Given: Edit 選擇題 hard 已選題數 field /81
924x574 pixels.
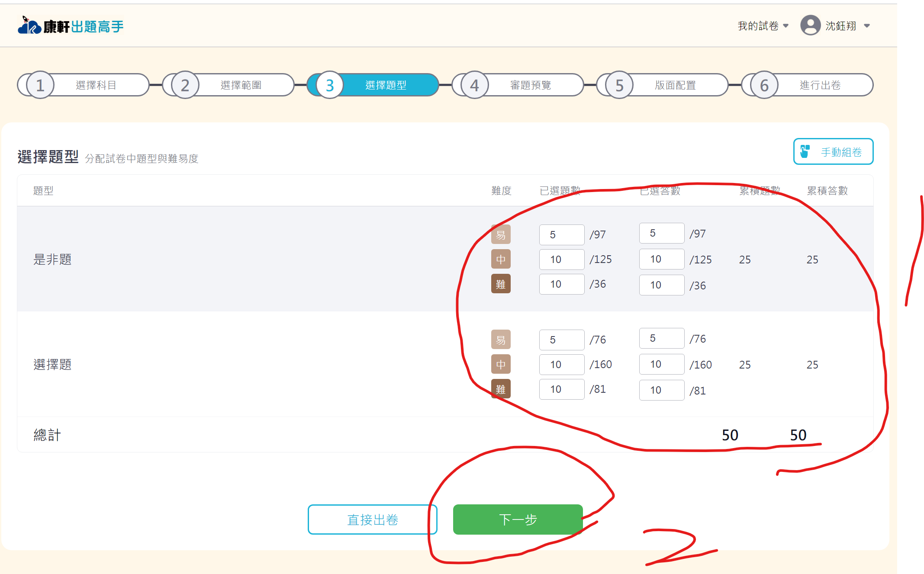Looking at the screenshot, I should 562,389.
